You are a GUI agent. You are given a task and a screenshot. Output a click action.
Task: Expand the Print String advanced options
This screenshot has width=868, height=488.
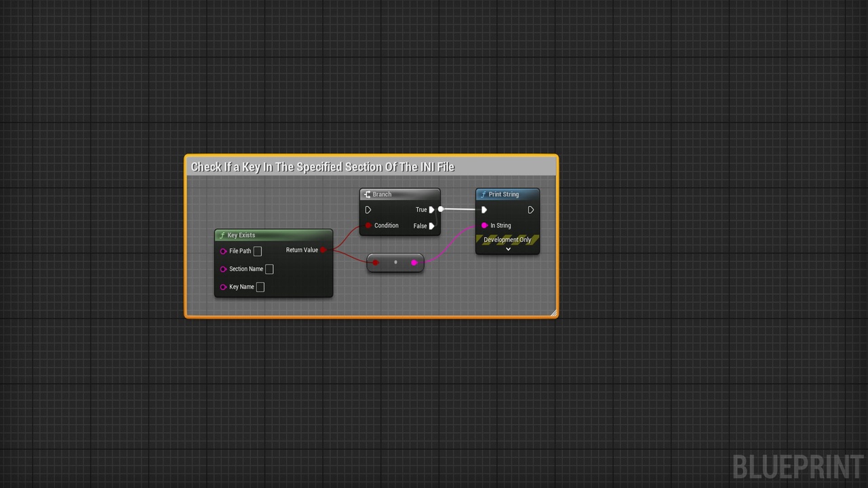(508, 249)
